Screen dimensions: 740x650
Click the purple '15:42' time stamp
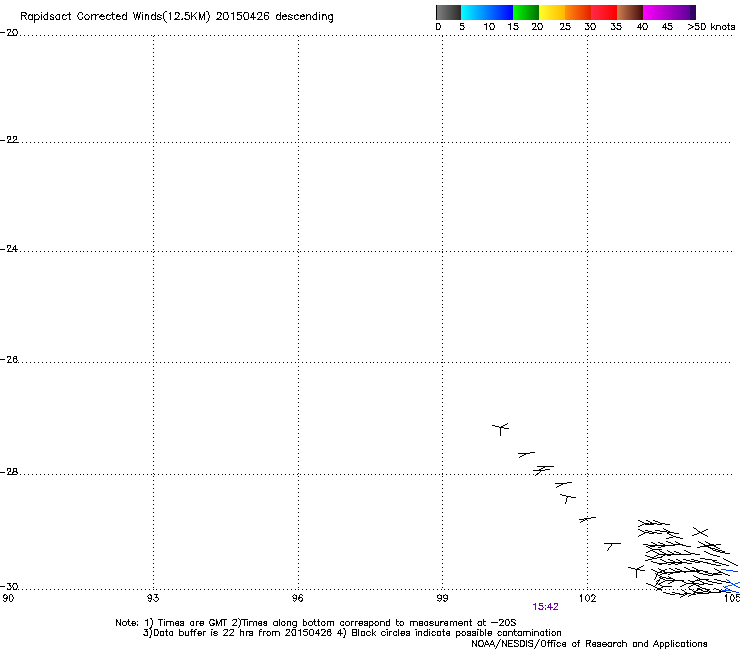(x=545, y=607)
